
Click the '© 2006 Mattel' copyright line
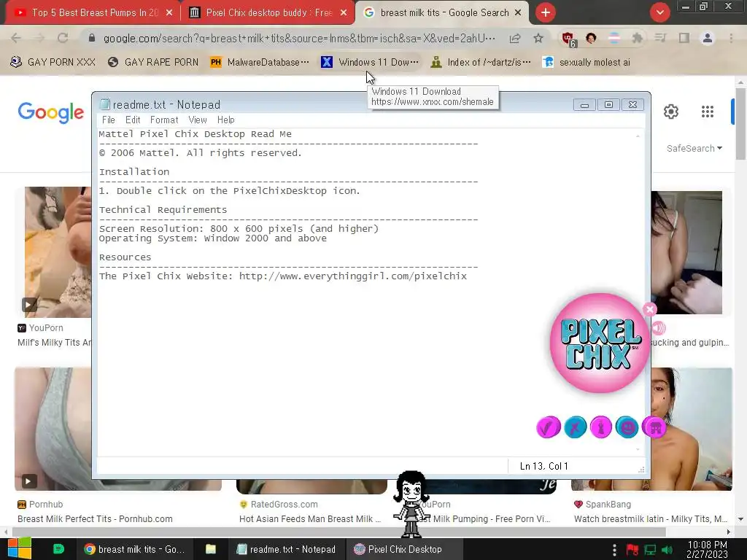click(201, 153)
